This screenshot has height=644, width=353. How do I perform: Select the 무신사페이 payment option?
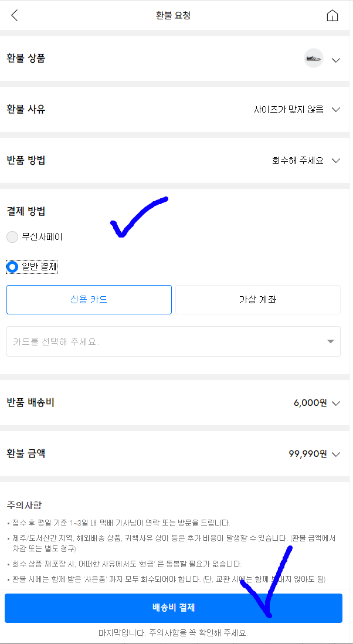(11, 237)
